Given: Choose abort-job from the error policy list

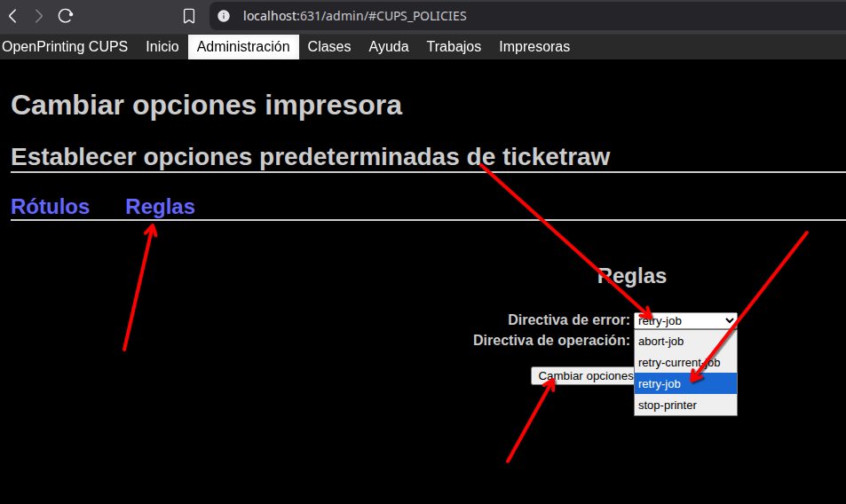Looking at the screenshot, I should click(x=661, y=341).
